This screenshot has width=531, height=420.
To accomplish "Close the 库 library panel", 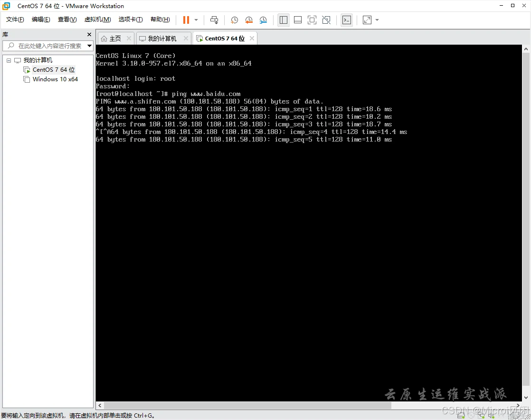I will 89,35.
